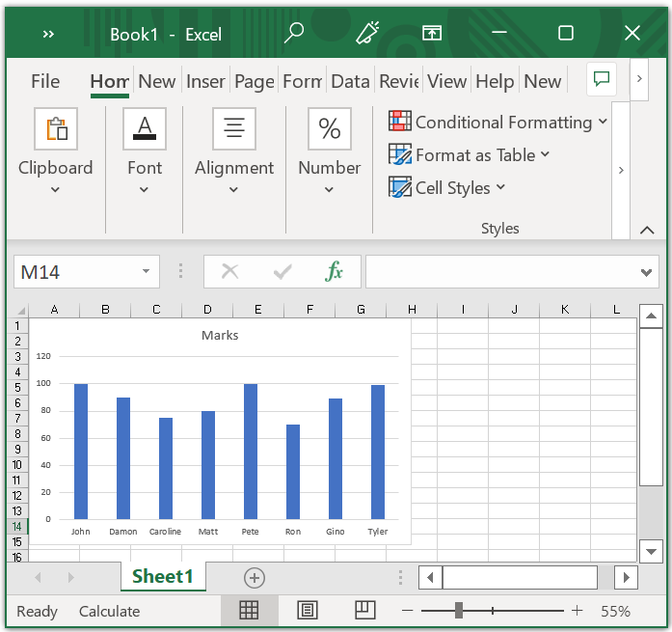The width and height of the screenshot is (672, 632).
Task: Open the Comments speech bubble icon
Action: click(x=602, y=78)
